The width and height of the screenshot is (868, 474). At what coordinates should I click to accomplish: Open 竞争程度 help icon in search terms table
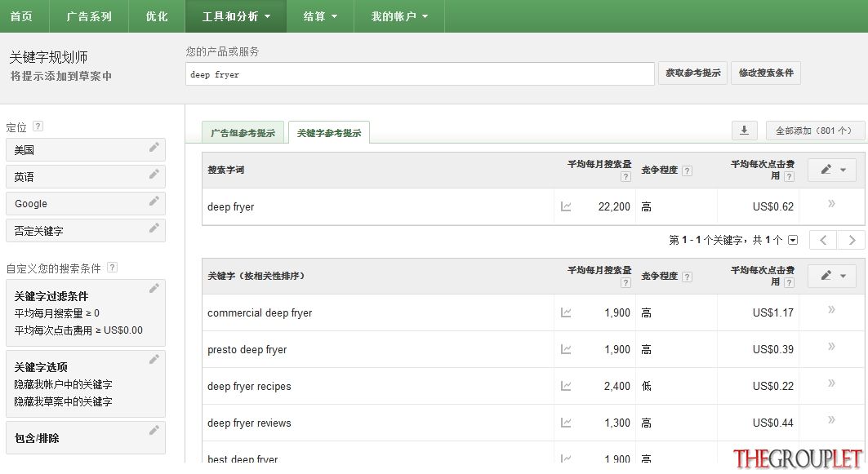(x=687, y=171)
